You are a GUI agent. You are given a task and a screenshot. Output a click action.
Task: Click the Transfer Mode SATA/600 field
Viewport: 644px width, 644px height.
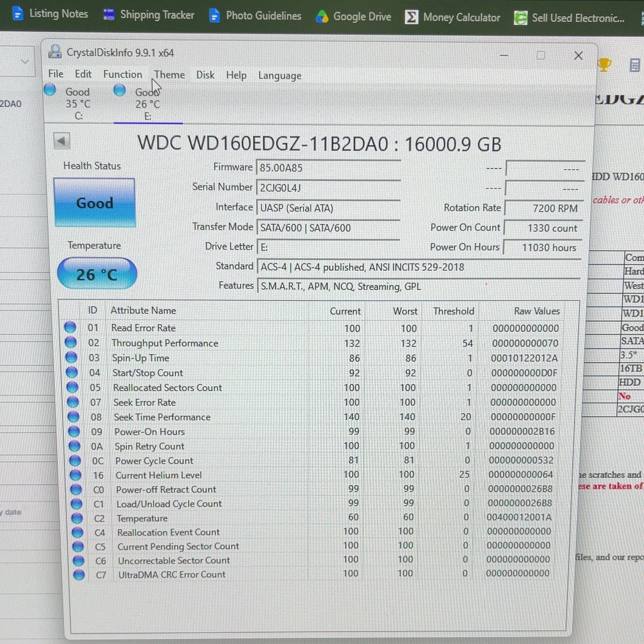click(328, 228)
